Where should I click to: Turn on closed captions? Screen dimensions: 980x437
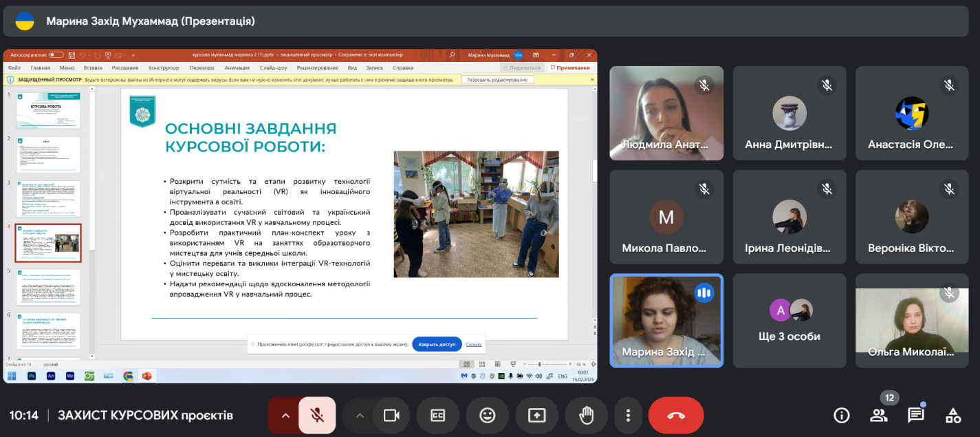pyautogui.click(x=438, y=416)
